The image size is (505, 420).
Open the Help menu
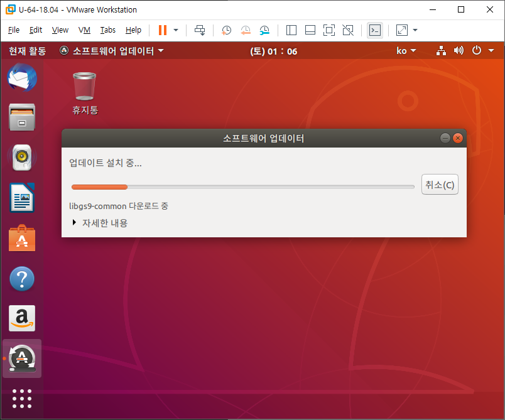pyautogui.click(x=133, y=30)
